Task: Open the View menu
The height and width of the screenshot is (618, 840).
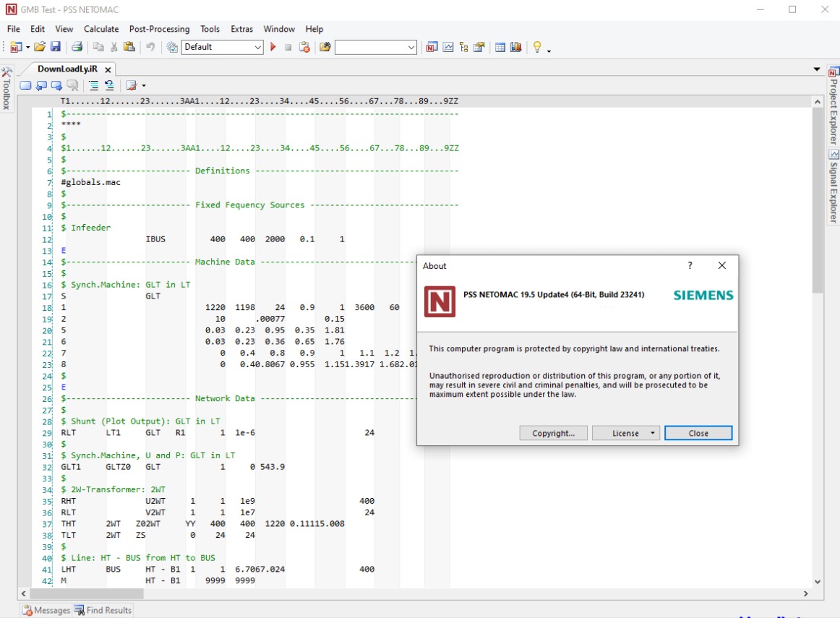Action: (x=64, y=29)
